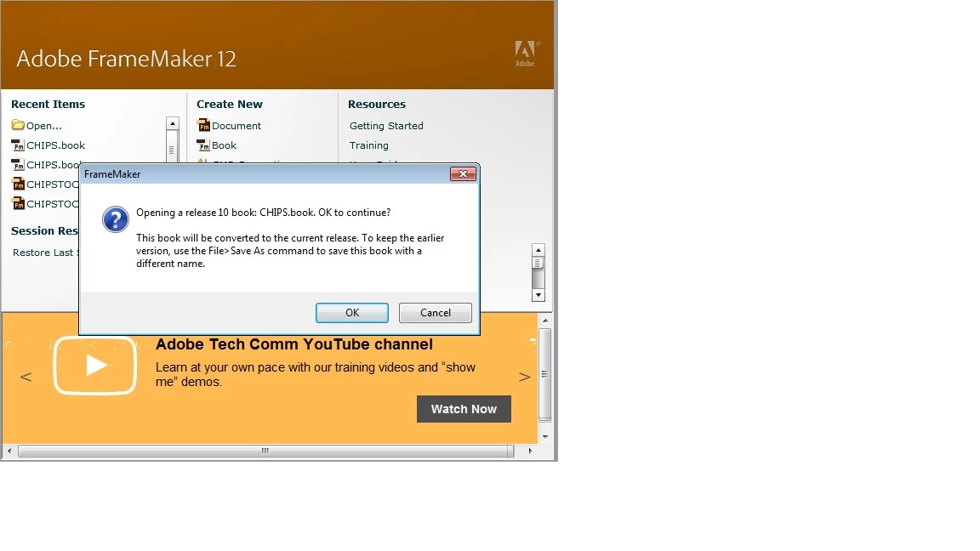Click Restore Last session link

tap(45, 253)
